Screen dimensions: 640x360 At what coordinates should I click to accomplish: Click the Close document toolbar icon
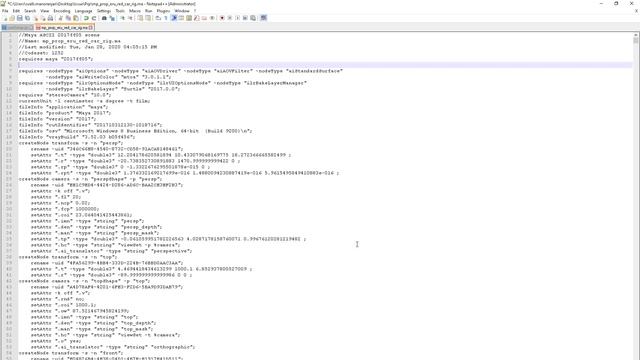35,18
